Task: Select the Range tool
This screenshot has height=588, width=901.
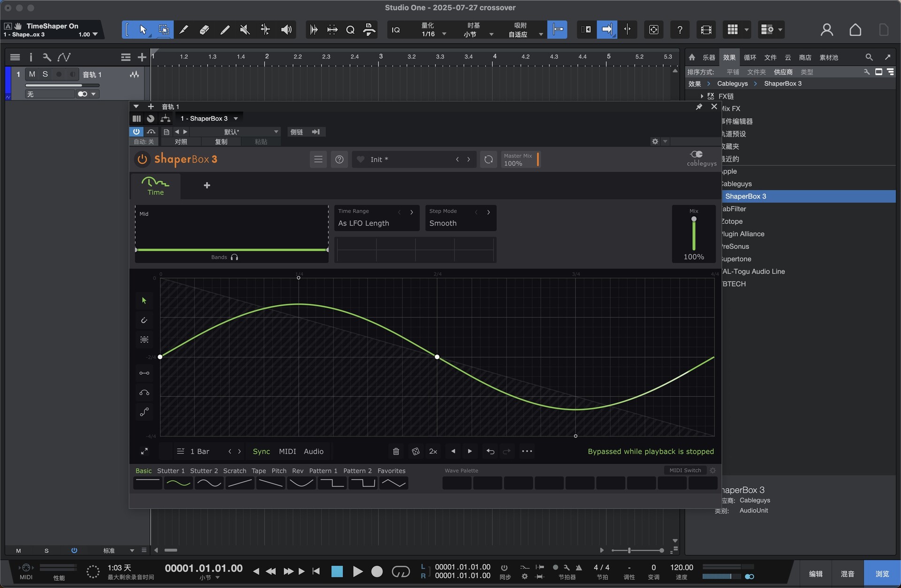Action: [x=164, y=30]
